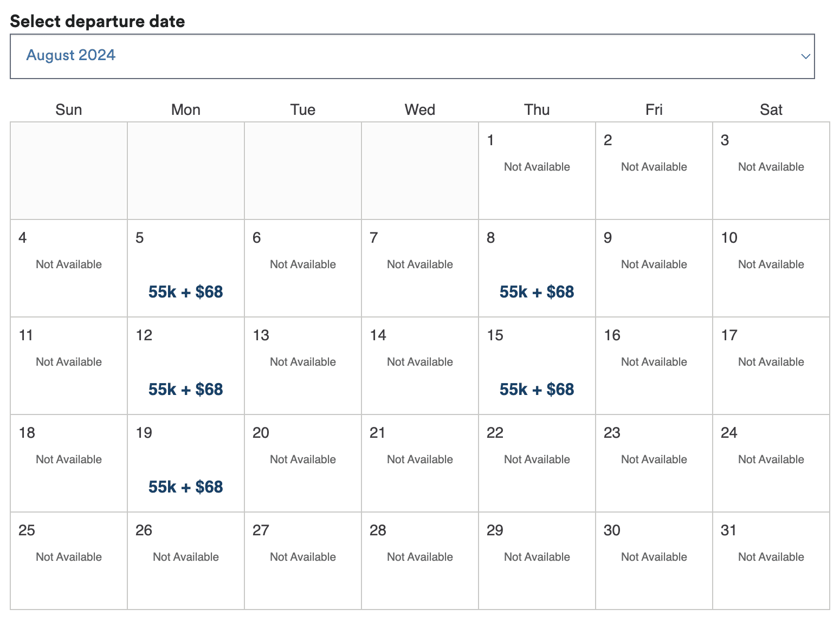Click August 23 calendar cell

tap(654, 463)
